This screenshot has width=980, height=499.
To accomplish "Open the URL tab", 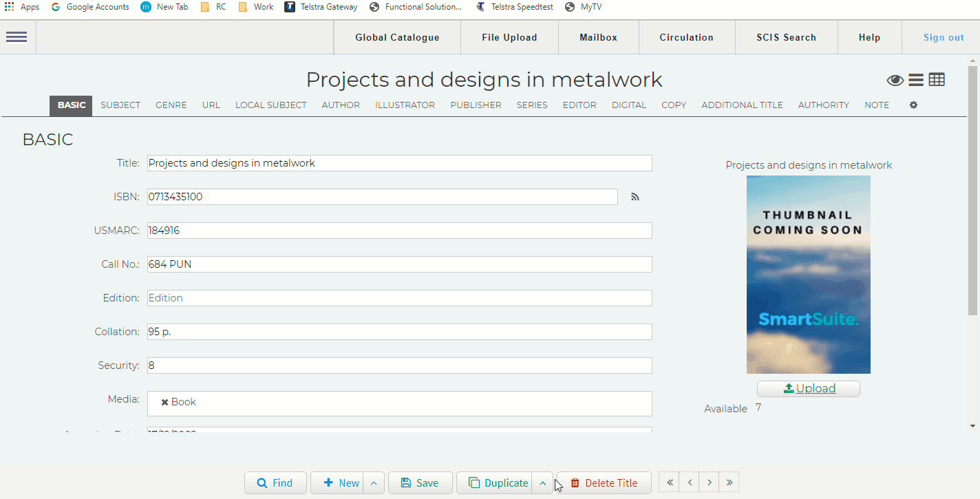I will coord(211,105).
